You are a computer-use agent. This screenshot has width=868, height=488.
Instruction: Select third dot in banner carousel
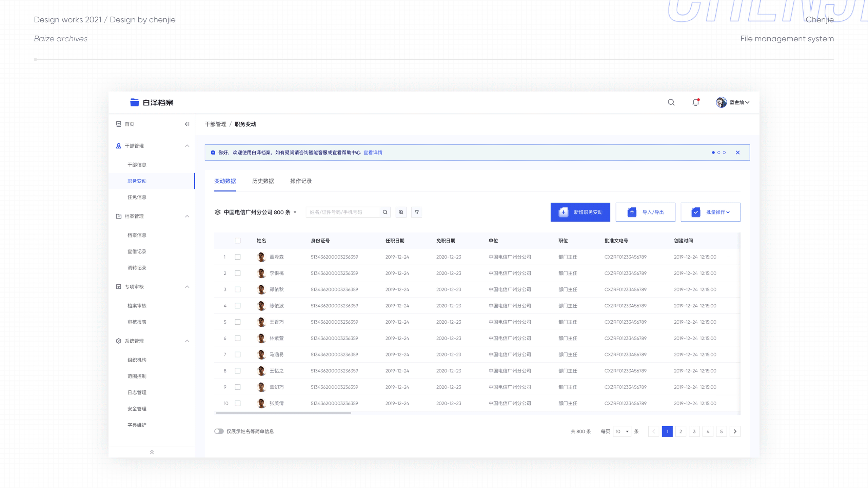point(724,152)
